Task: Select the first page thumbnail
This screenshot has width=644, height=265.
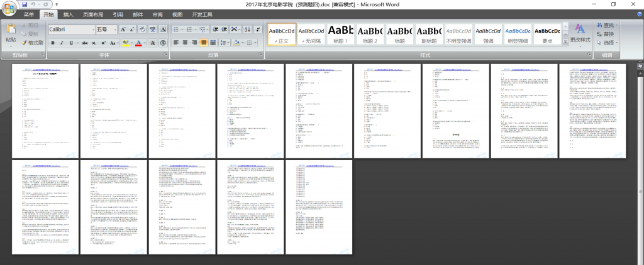Action: pyautogui.click(x=44, y=111)
